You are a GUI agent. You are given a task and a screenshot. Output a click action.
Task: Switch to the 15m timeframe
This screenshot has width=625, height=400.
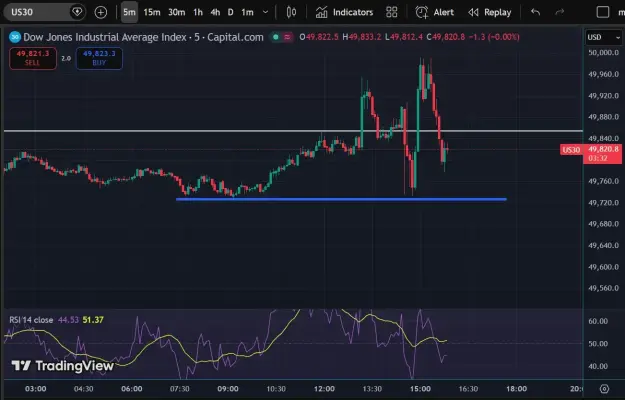pos(152,12)
